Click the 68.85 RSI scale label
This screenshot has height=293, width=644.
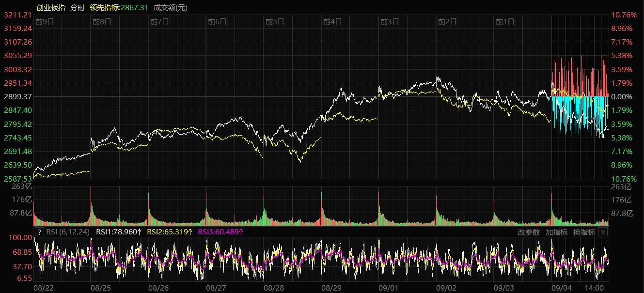pyautogui.click(x=22, y=252)
